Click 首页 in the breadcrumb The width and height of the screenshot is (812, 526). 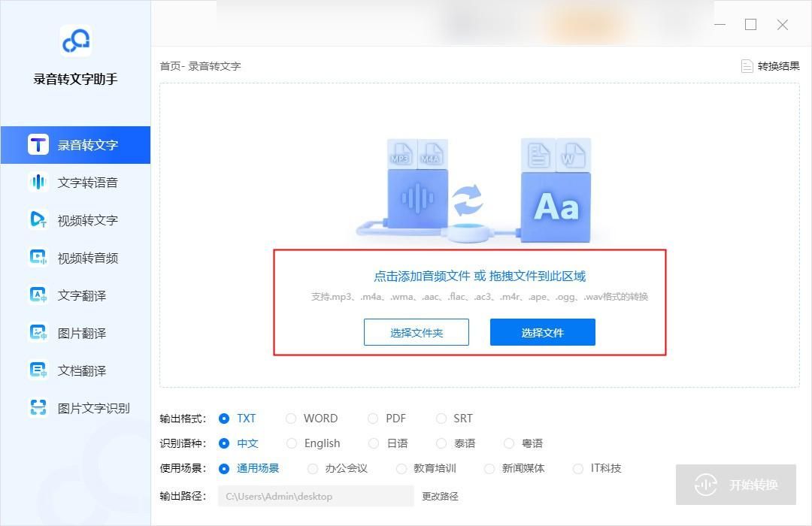(171, 66)
